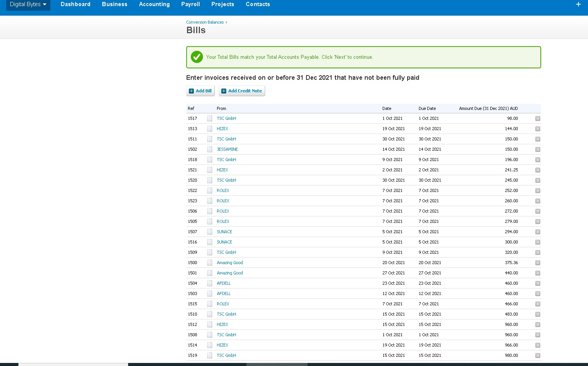Open the Projects menu
This screenshot has width=588, height=366.
[222, 4]
